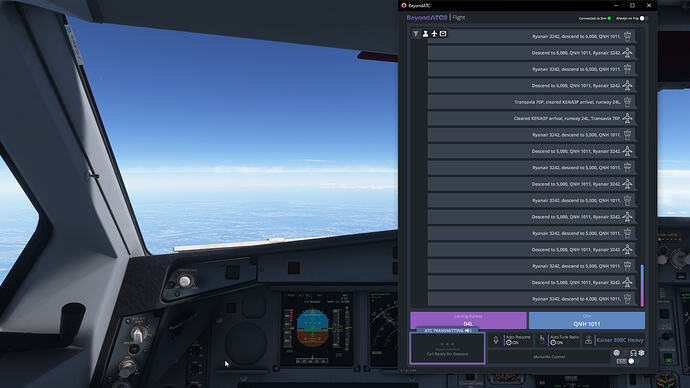
Task: Select Ryanair 3242 descend to 4,000 message
Action: coord(531,299)
